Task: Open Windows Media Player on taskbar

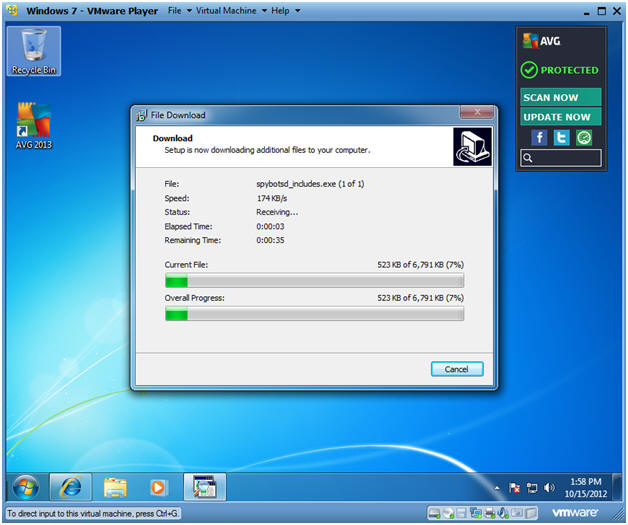Action: point(158,487)
